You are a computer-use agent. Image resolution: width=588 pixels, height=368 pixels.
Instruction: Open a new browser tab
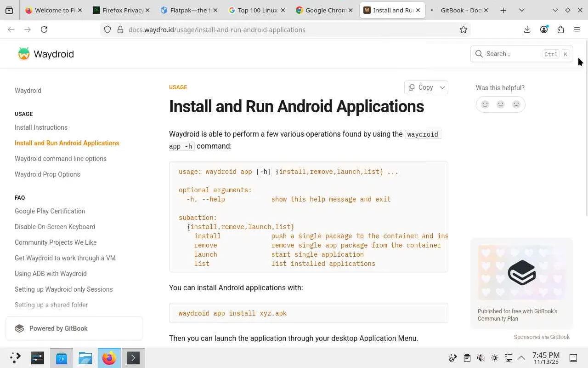point(503,10)
